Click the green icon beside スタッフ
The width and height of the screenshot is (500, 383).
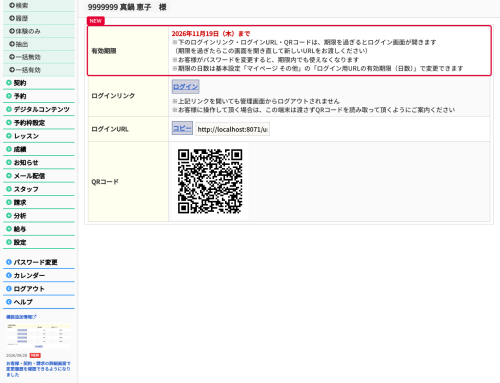9,189
